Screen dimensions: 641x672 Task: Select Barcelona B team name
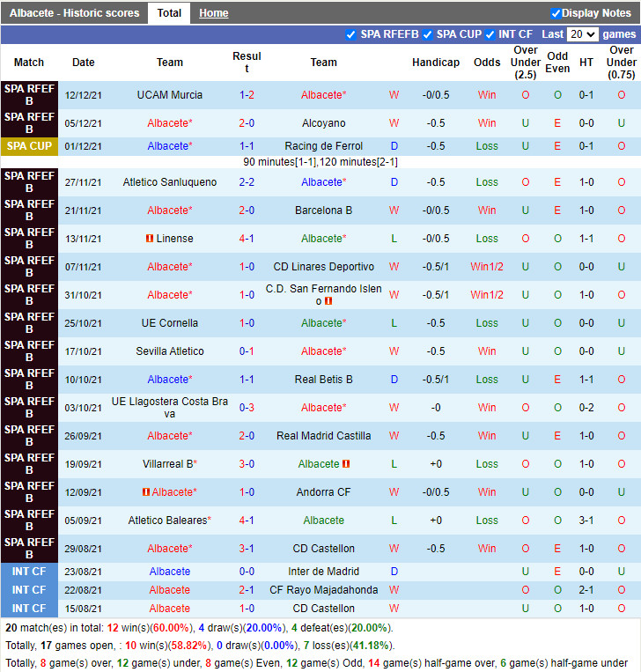(x=323, y=210)
